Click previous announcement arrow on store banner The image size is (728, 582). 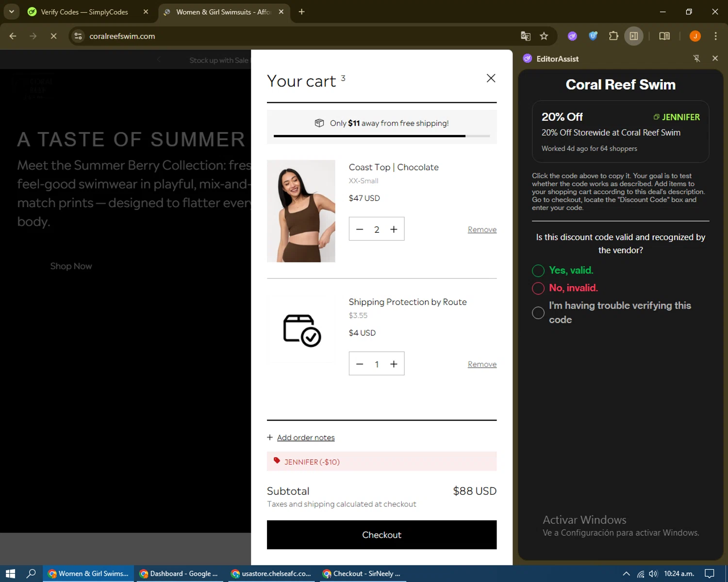[x=159, y=60]
